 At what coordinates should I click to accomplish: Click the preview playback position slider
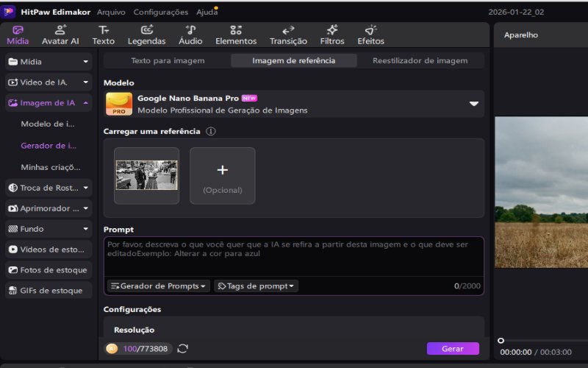pos(501,341)
